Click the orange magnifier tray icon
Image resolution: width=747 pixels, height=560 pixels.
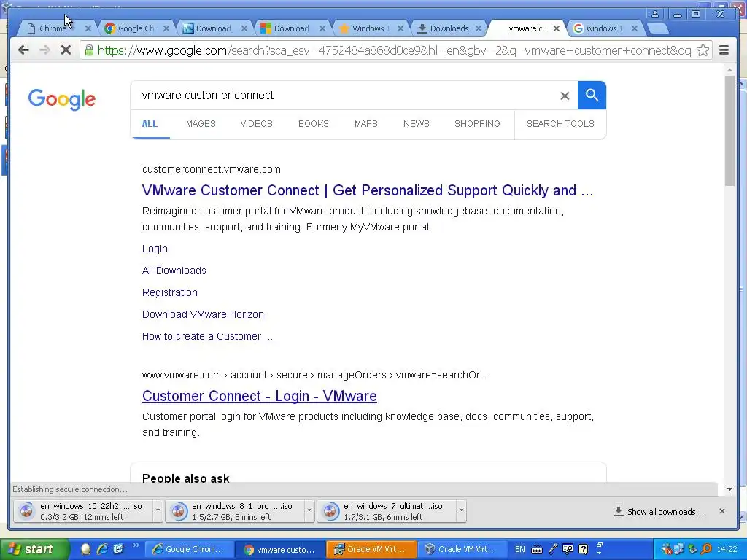706,549
